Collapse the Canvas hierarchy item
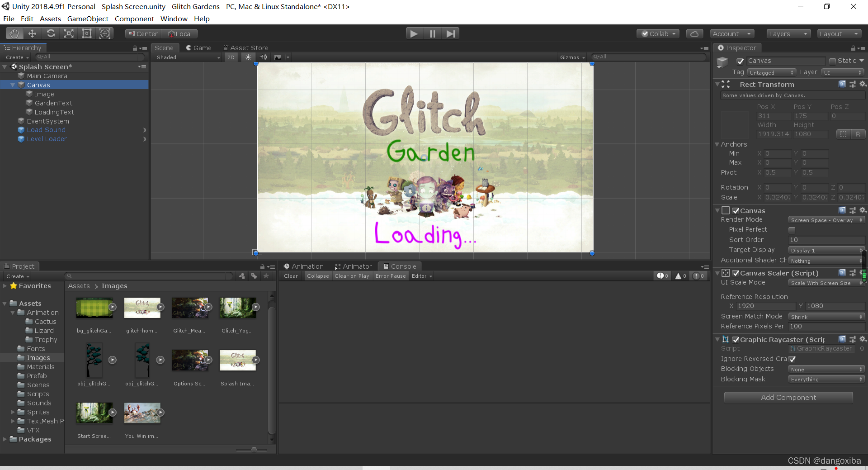The height and width of the screenshot is (470, 868). click(x=13, y=85)
